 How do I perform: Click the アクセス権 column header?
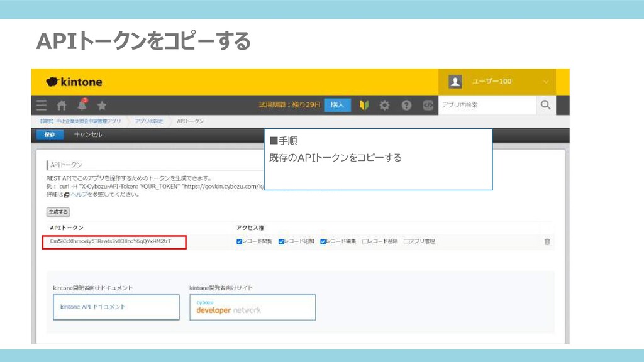pyautogui.click(x=250, y=228)
